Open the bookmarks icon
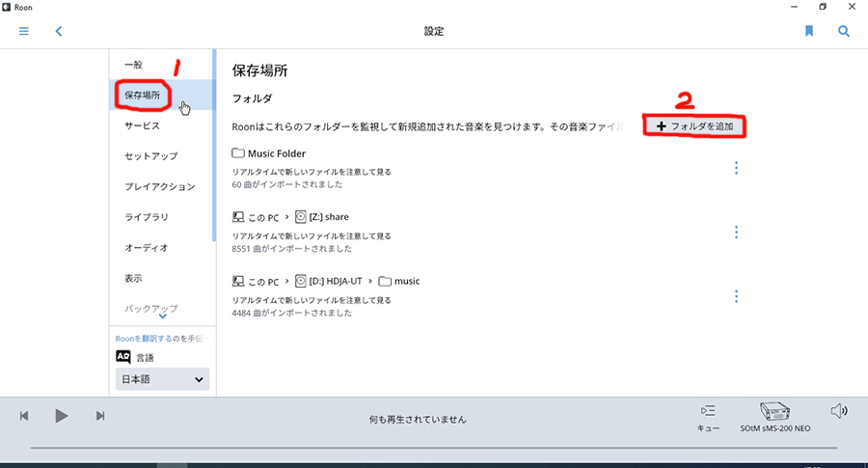Screen dimensions: 868x468 [809, 31]
